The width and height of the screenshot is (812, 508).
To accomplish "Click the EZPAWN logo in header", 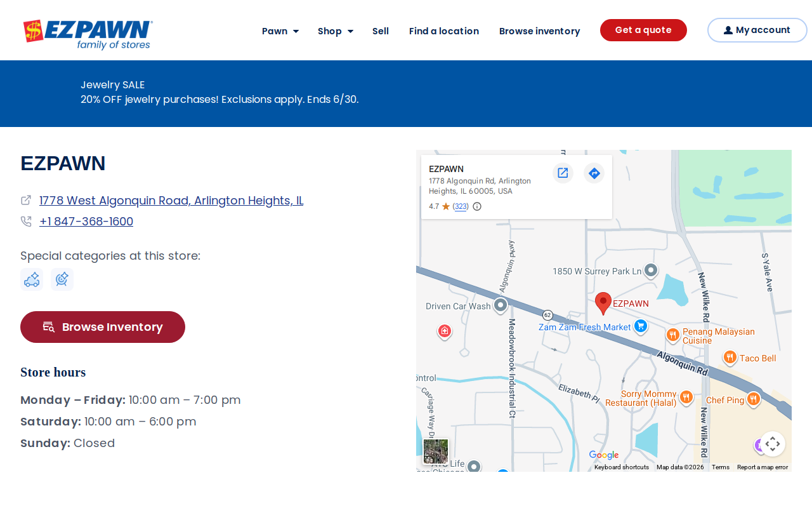I will [88, 34].
